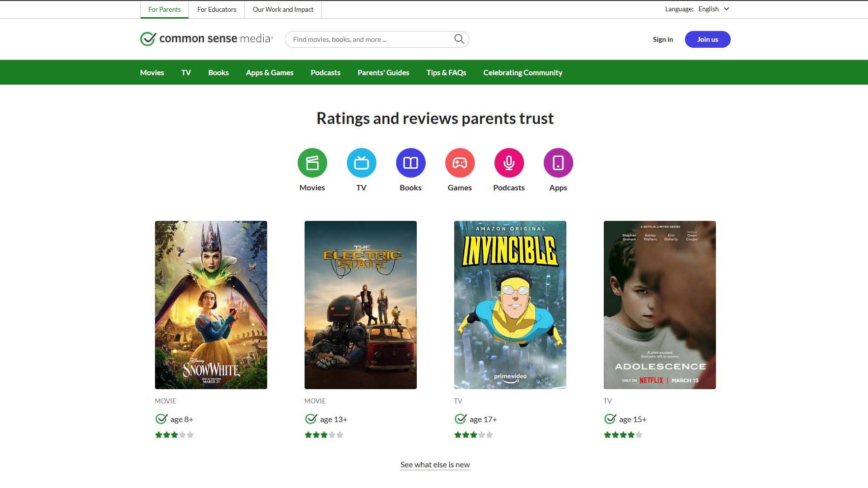Open The Electric State poster
This screenshot has width=868, height=488.
tap(361, 305)
